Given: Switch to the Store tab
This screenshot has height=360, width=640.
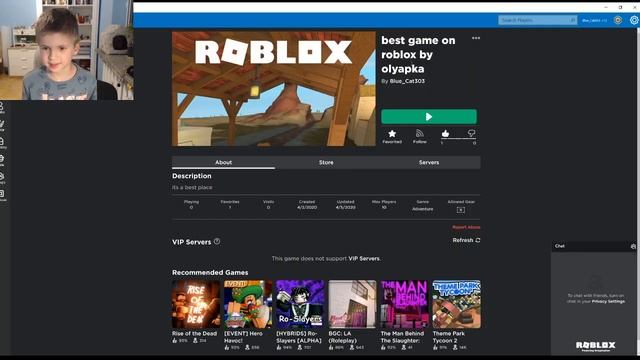Looking at the screenshot, I should coord(326,162).
